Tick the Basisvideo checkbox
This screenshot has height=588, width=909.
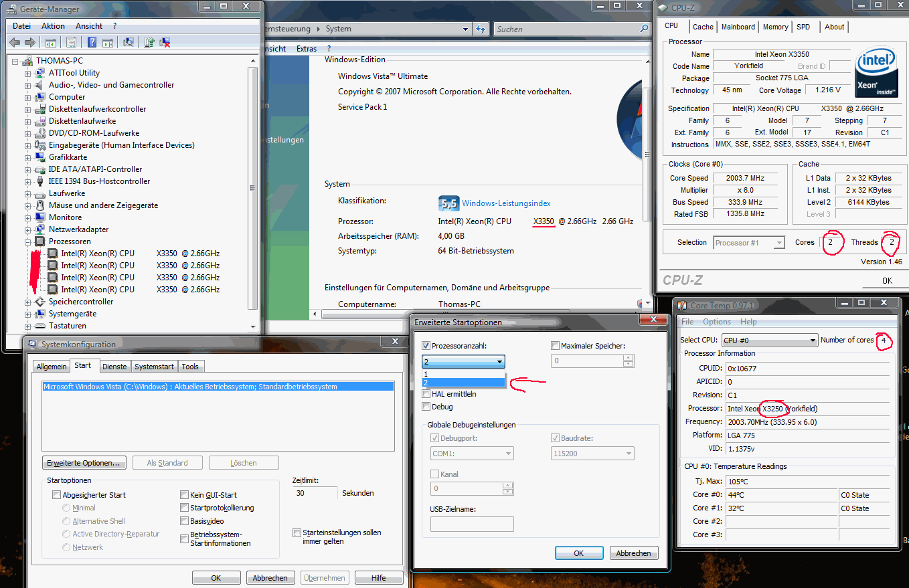click(184, 521)
